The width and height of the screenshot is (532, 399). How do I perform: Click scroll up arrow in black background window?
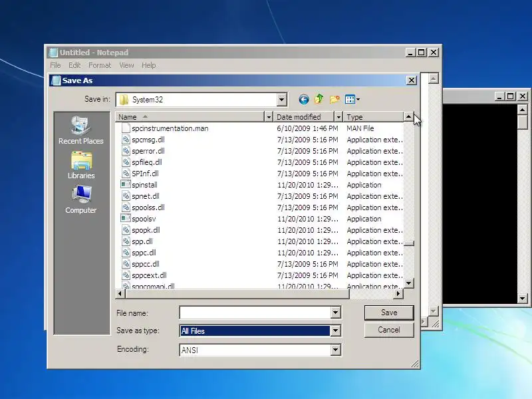[522, 110]
